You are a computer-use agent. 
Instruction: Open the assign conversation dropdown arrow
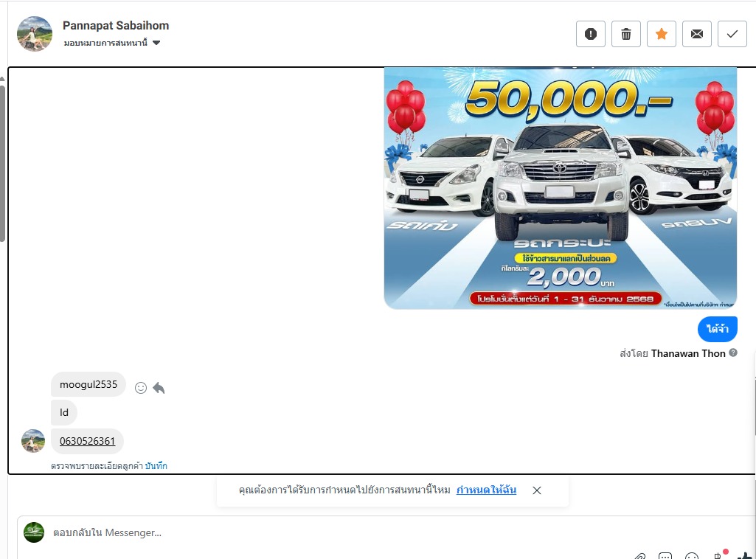pos(156,43)
